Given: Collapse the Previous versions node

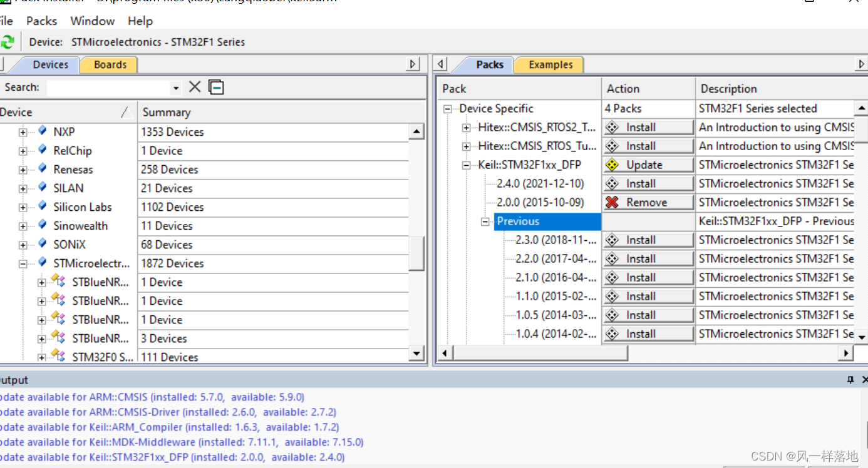Looking at the screenshot, I should [485, 221].
